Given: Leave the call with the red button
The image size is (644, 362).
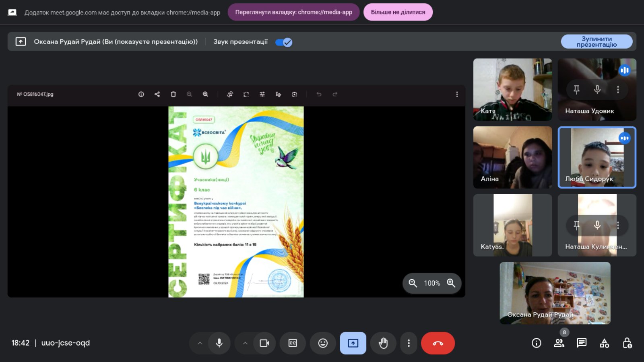Looking at the screenshot, I should click(x=438, y=343).
